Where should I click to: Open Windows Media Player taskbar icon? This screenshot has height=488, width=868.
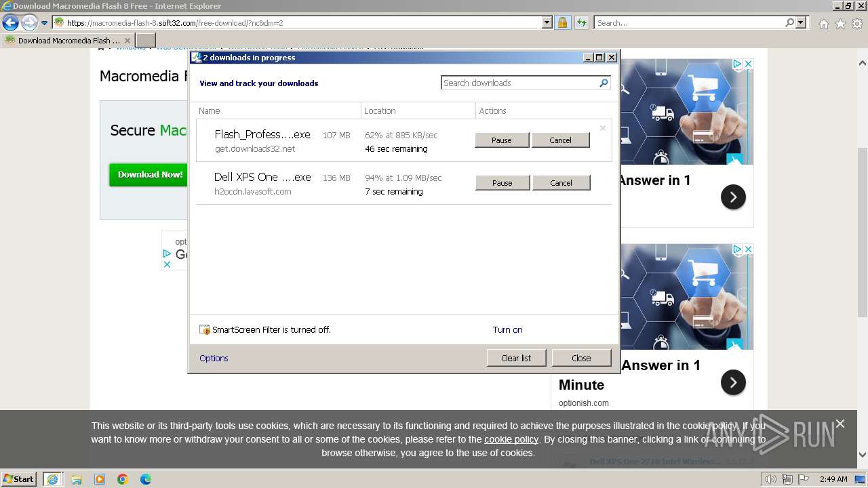point(100,479)
